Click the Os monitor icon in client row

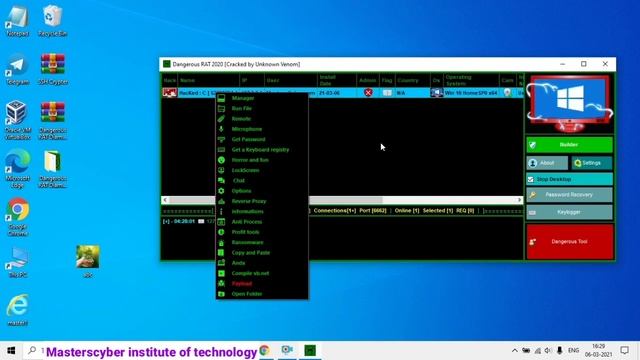click(x=436, y=93)
